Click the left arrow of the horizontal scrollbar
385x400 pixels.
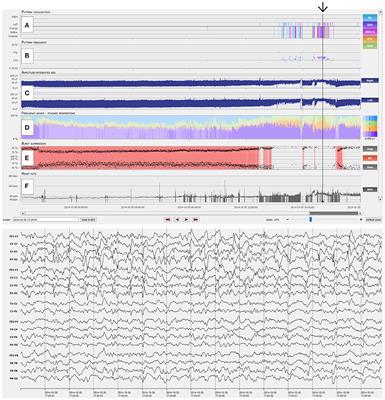tap(23, 213)
